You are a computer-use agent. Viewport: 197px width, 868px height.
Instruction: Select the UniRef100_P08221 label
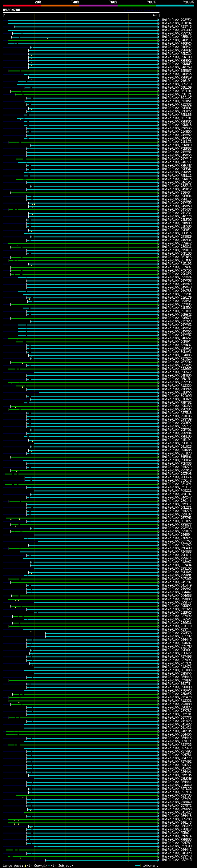[x=177, y=491]
